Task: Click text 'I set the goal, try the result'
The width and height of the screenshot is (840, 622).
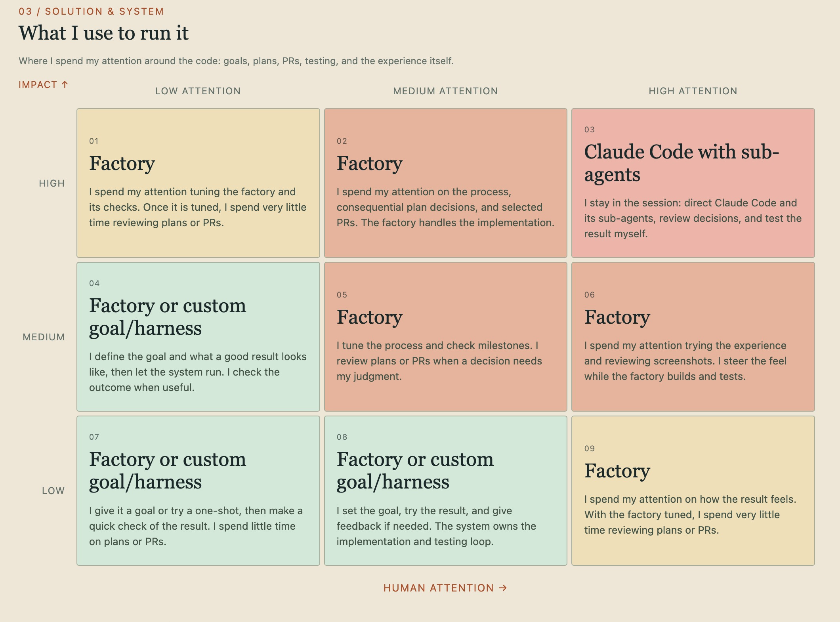Action: pos(403,511)
